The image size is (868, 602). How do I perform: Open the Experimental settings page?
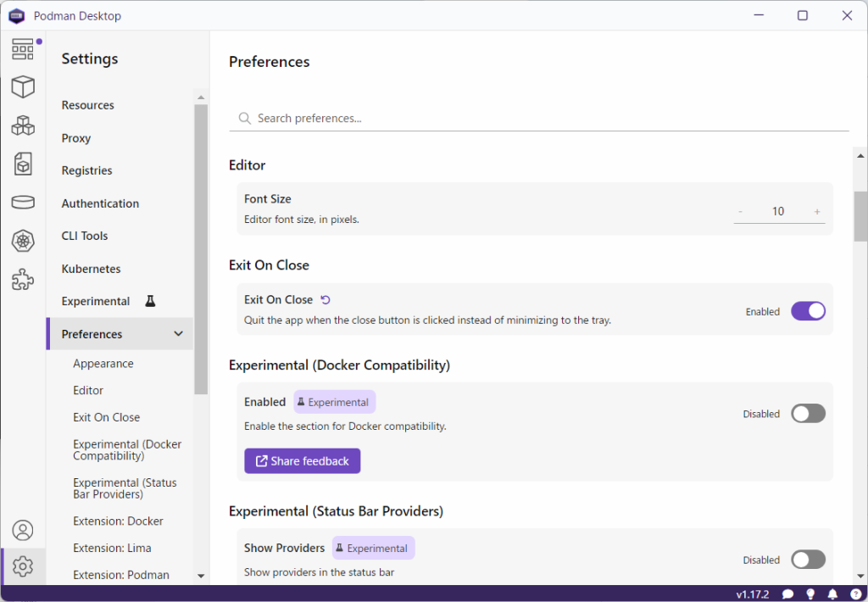(96, 301)
